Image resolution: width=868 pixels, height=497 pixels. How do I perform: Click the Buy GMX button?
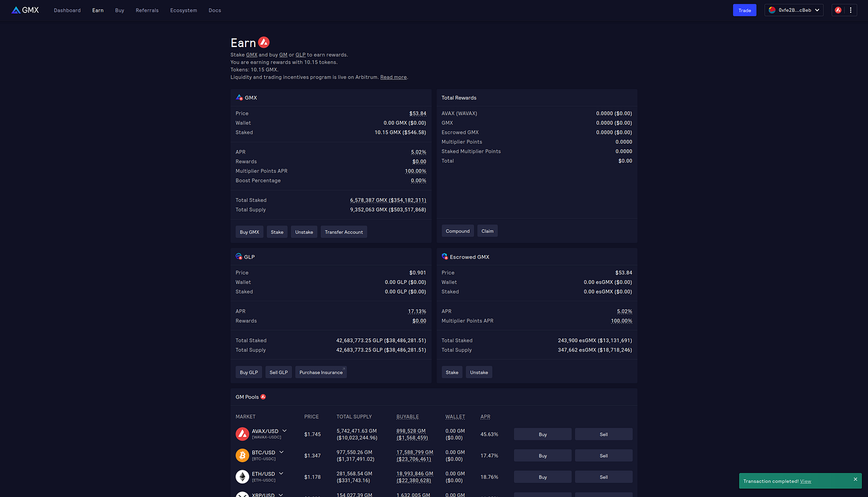pyautogui.click(x=249, y=231)
